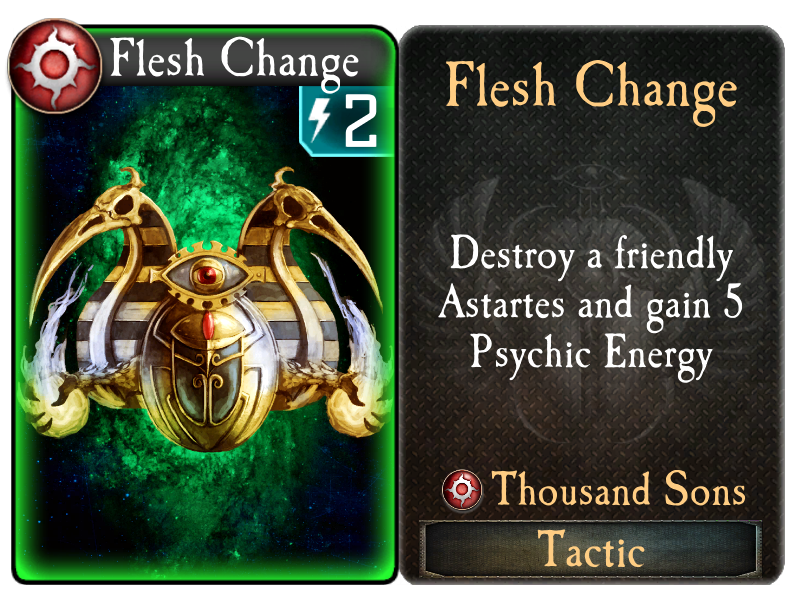Click the Psychic Energy text
Image resolution: width=800 pixels, height=600 pixels.
tap(591, 354)
